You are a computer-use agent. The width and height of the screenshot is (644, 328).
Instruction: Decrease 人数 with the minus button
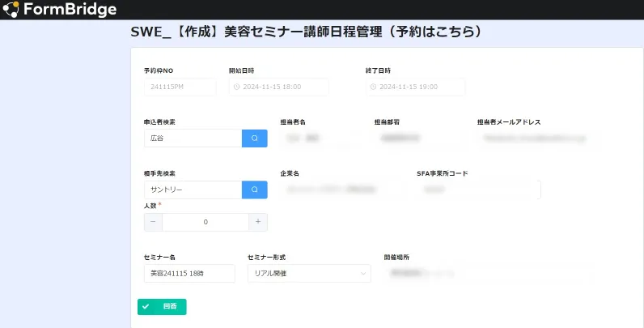(x=153, y=222)
